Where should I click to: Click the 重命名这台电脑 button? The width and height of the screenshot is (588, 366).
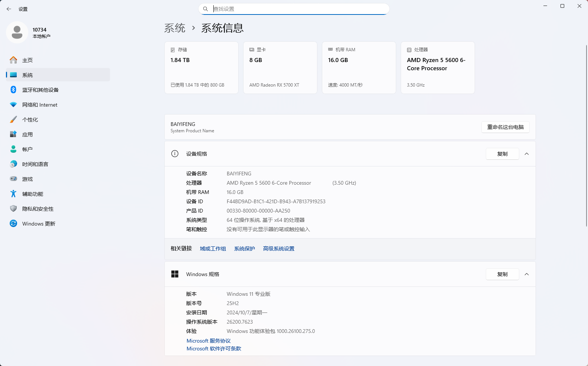505,127
